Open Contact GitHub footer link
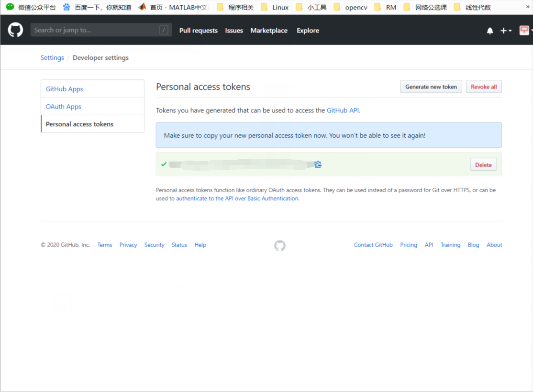The image size is (533, 392). point(373,245)
